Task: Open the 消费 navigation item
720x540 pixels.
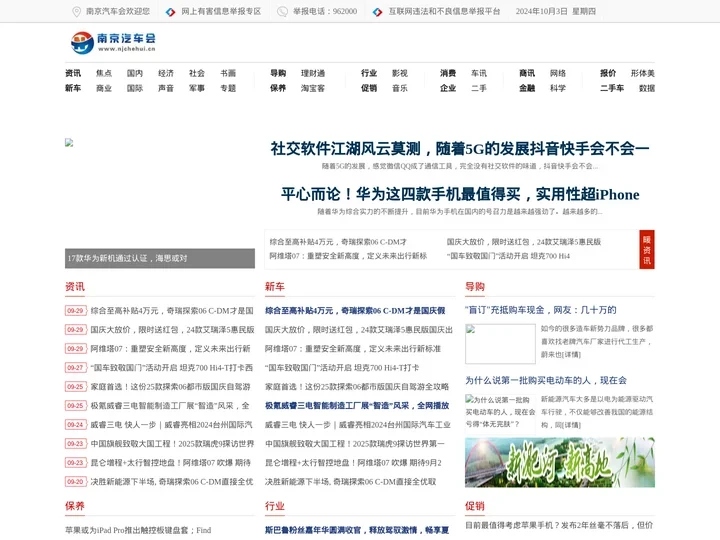Action: 448,73
